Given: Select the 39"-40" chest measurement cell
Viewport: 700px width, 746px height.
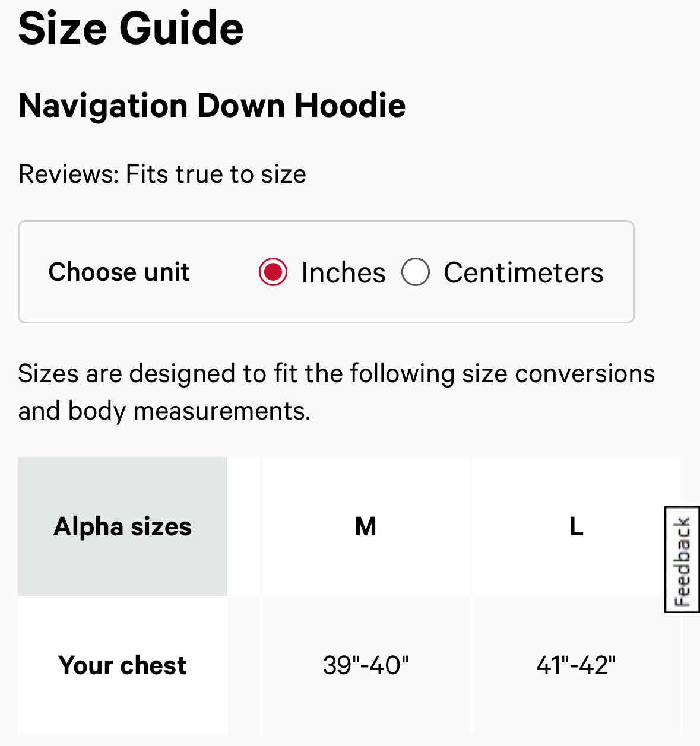Looking at the screenshot, I should tap(366, 665).
